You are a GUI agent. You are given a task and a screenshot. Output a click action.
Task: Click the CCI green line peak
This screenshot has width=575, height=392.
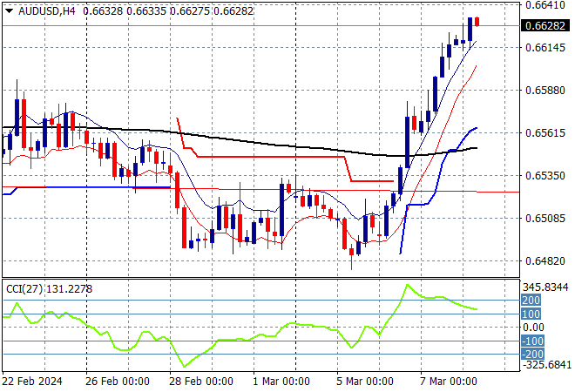point(405,285)
